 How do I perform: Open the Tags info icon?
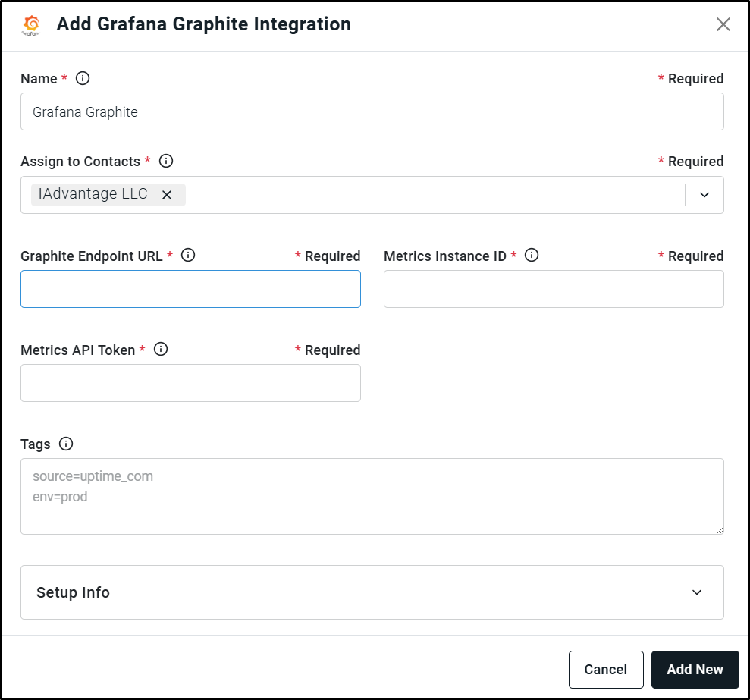pos(66,444)
